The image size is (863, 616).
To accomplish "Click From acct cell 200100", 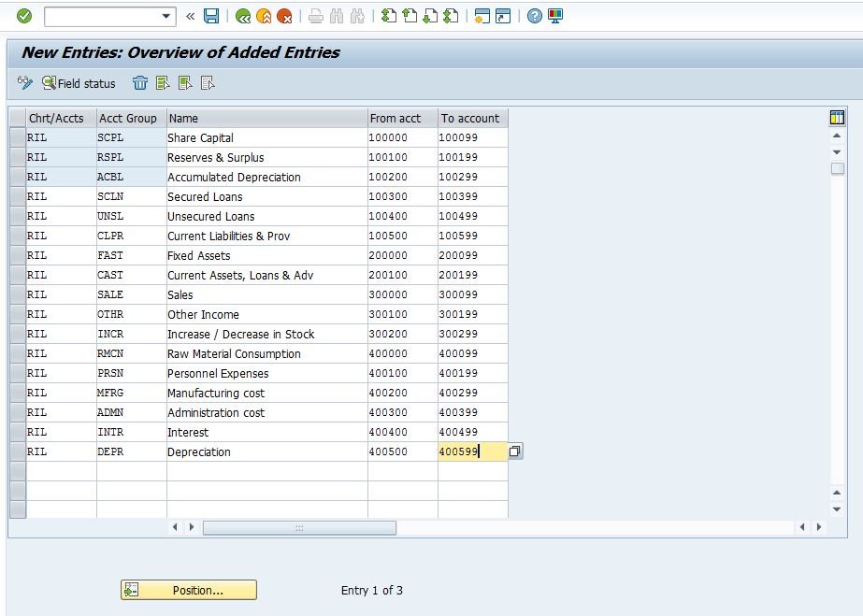I will [402, 275].
